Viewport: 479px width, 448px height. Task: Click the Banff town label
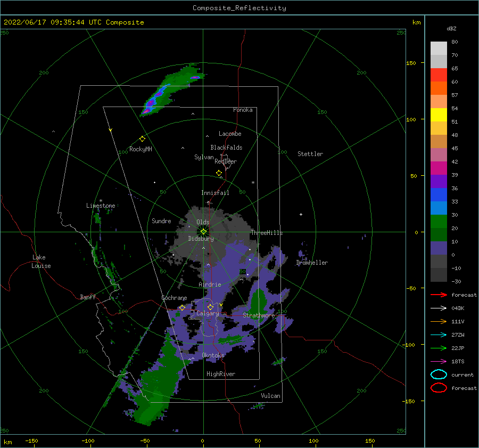[x=88, y=297]
